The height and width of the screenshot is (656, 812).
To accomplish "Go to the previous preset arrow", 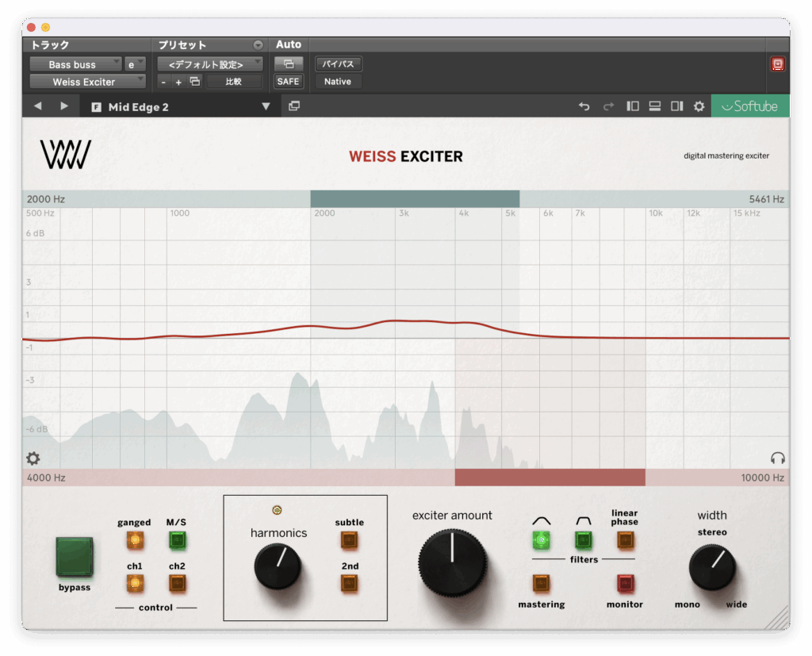I will pyautogui.click(x=38, y=106).
